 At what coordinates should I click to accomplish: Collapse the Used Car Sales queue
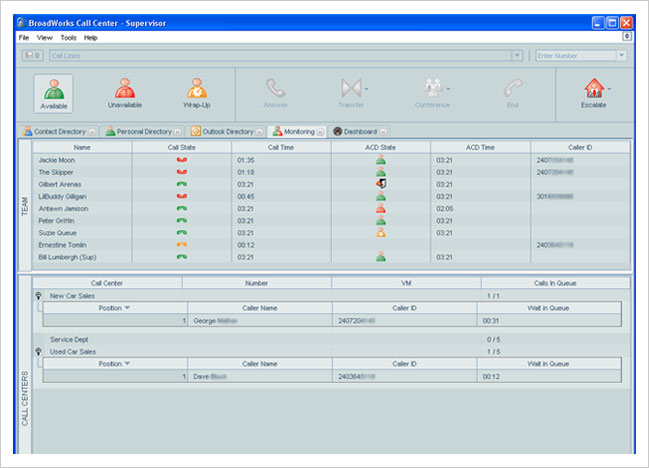coord(39,352)
